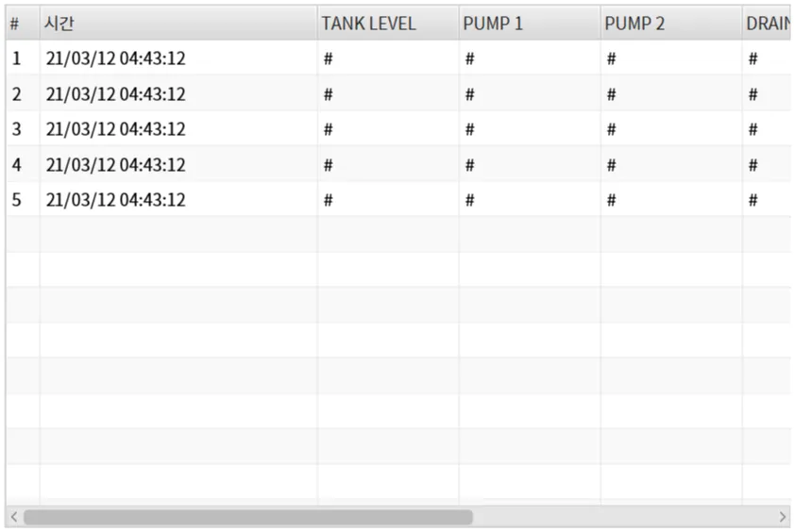794x532 pixels.
Task: Select PUMP 2 value in row 5
Action: pos(612,200)
